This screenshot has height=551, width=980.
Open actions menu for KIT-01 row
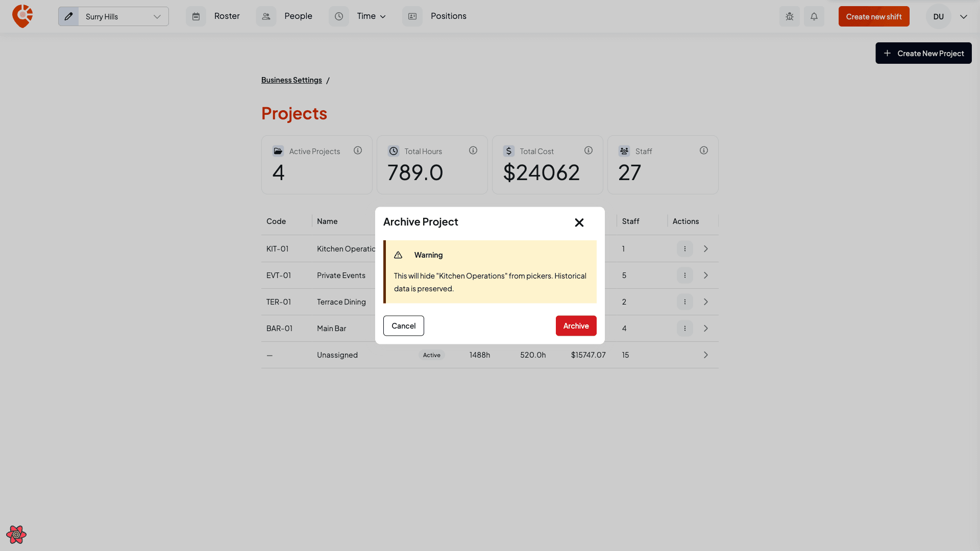coord(685,249)
